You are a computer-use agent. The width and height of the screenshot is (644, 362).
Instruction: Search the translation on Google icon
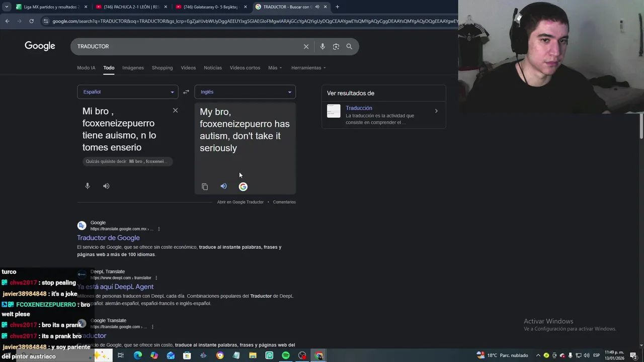coord(243,187)
